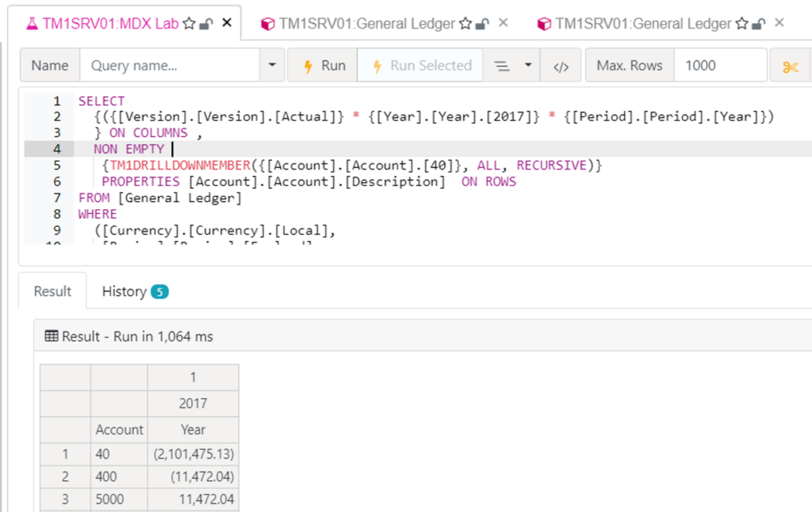Close the MDX Lab tab
Image resolution: width=812 pixels, height=512 pixels.
[x=227, y=23]
